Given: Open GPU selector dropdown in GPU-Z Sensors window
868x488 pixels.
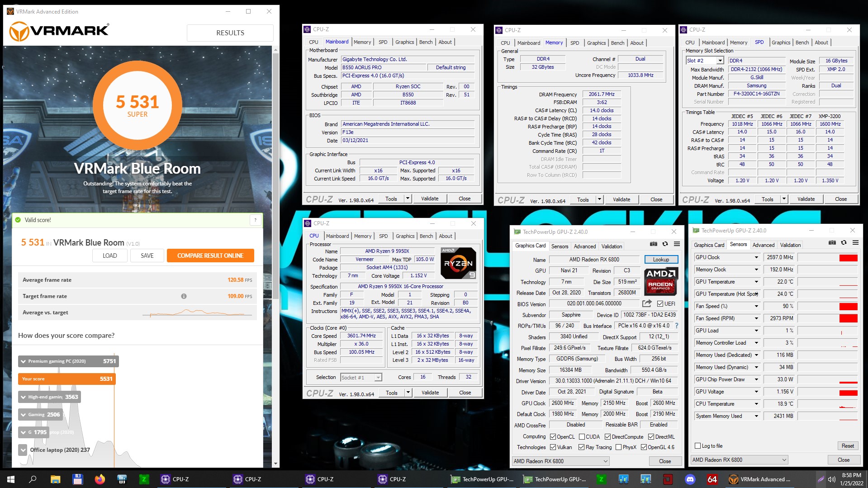Looking at the screenshot, I should (739, 460).
